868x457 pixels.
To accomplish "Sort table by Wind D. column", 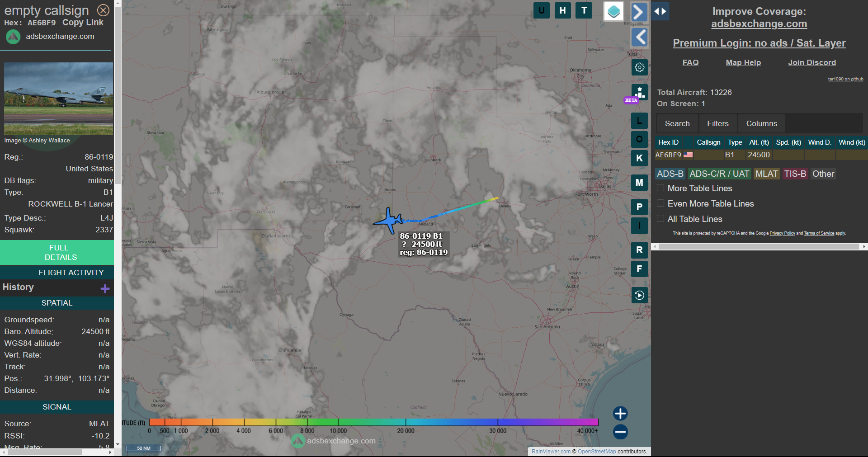I will [820, 142].
